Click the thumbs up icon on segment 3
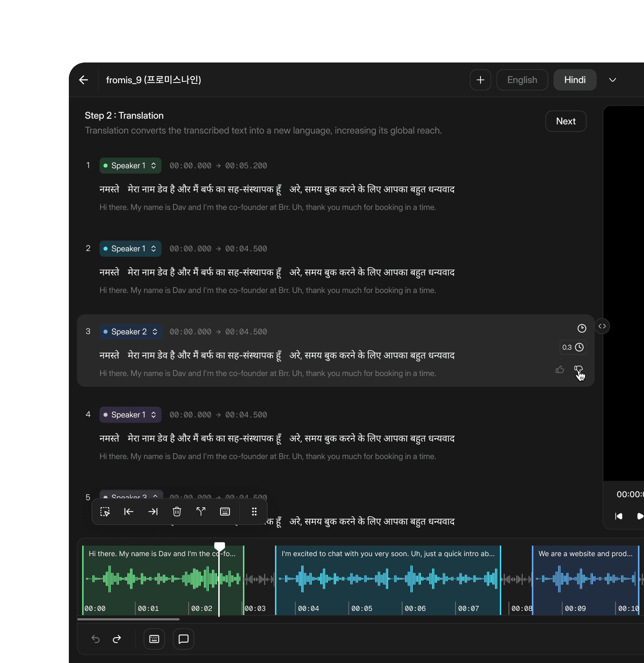The width and height of the screenshot is (644, 663). (560, 370)
